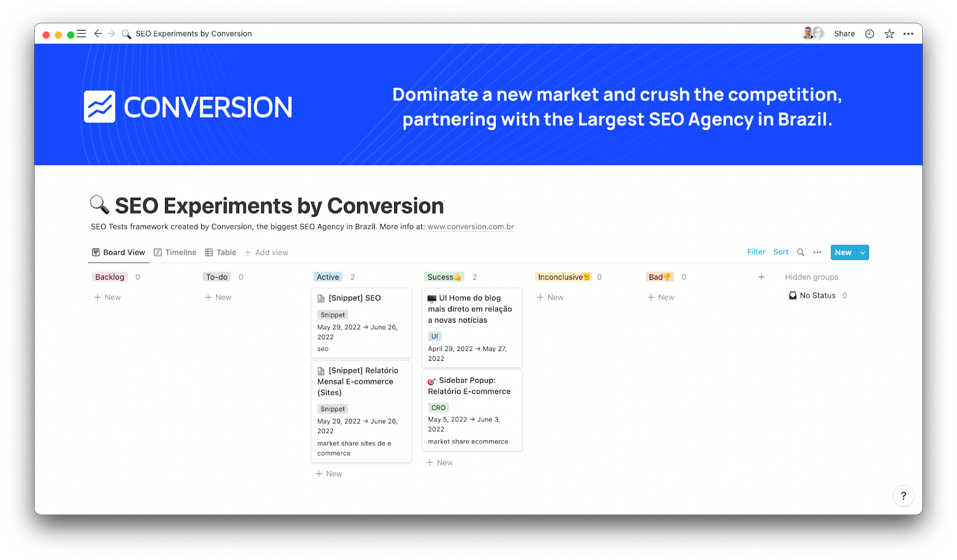Click the Snippet tag on [Snippet] SEO card

pyautogui.click(x=333, y=315)
